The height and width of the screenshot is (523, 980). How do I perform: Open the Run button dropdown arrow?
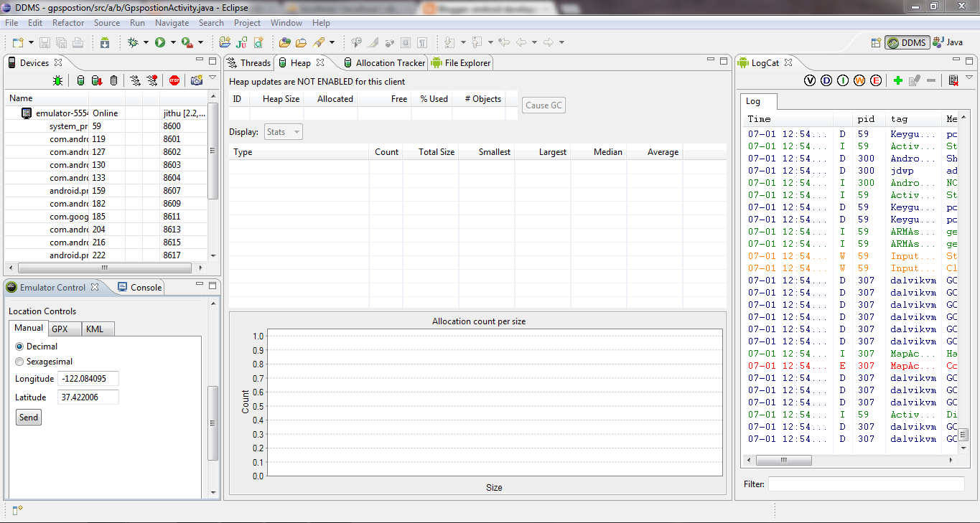tap(173, 42)
